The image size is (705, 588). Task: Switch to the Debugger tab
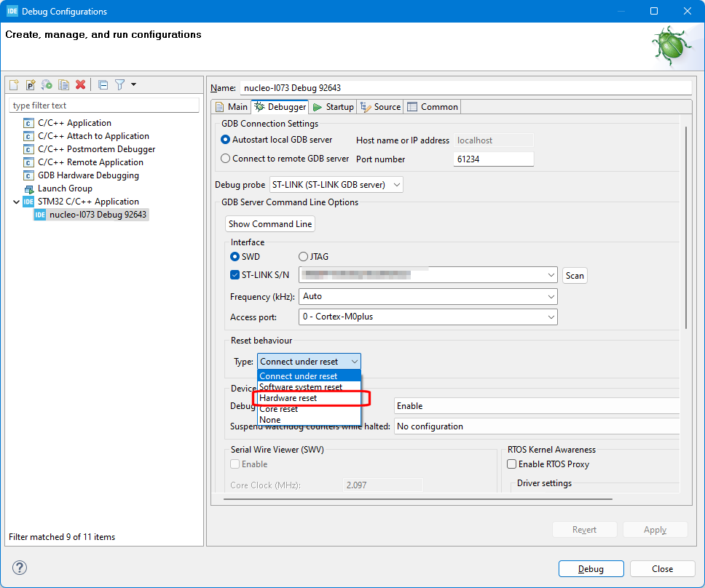[280, 106]
